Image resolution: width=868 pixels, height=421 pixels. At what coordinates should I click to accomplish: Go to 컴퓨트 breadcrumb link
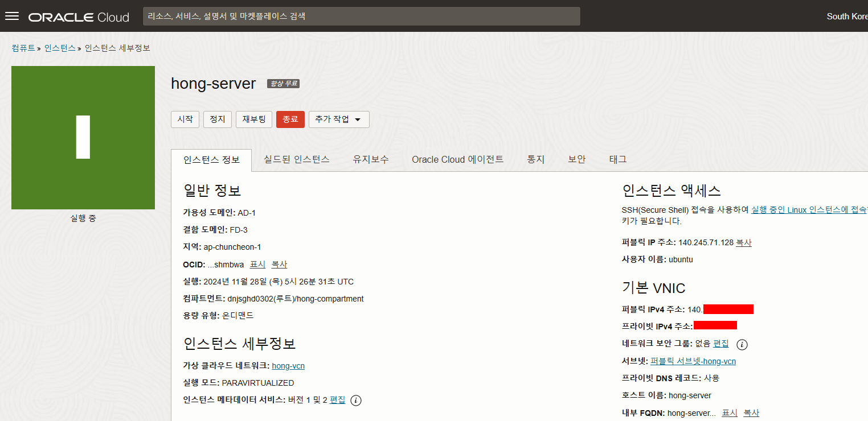[23, 48]
